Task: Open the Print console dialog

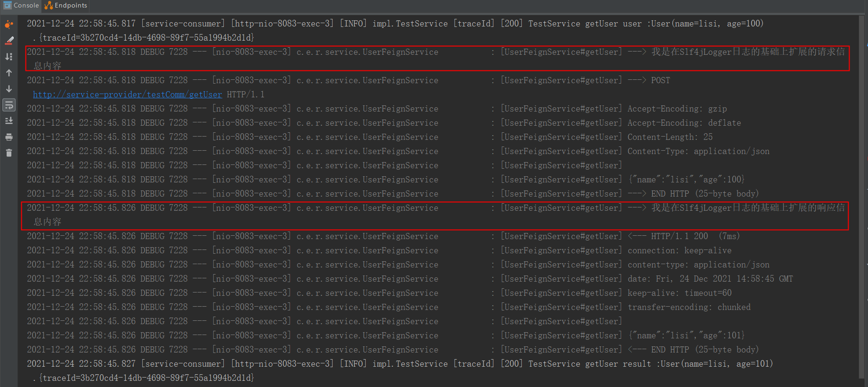Action: [x=9, y=137]
